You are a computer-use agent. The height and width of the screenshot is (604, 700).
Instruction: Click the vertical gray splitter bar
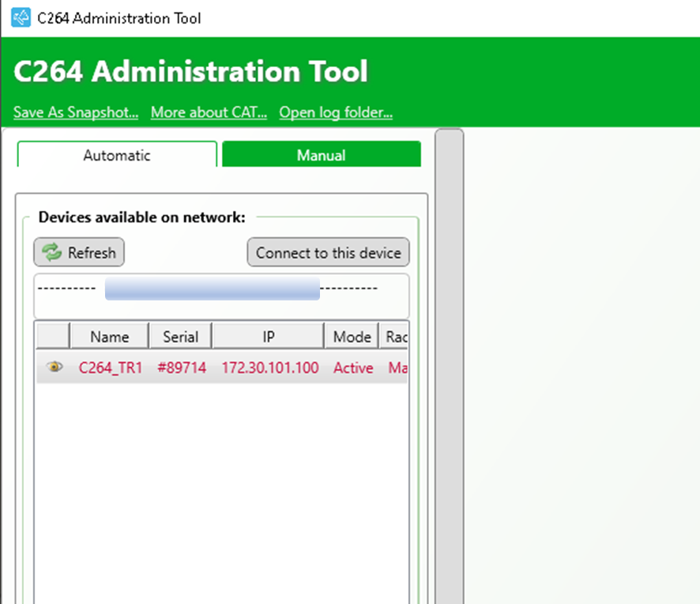coord(450,366)
